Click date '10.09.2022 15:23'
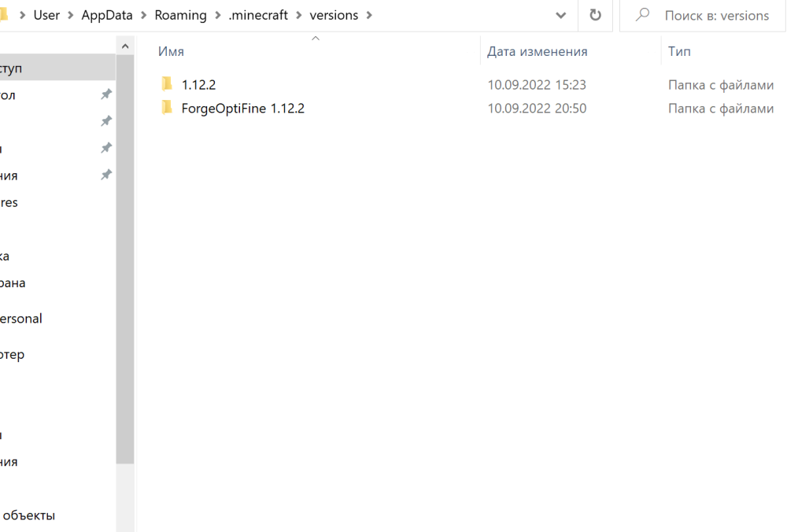 [x=537, y=85]
